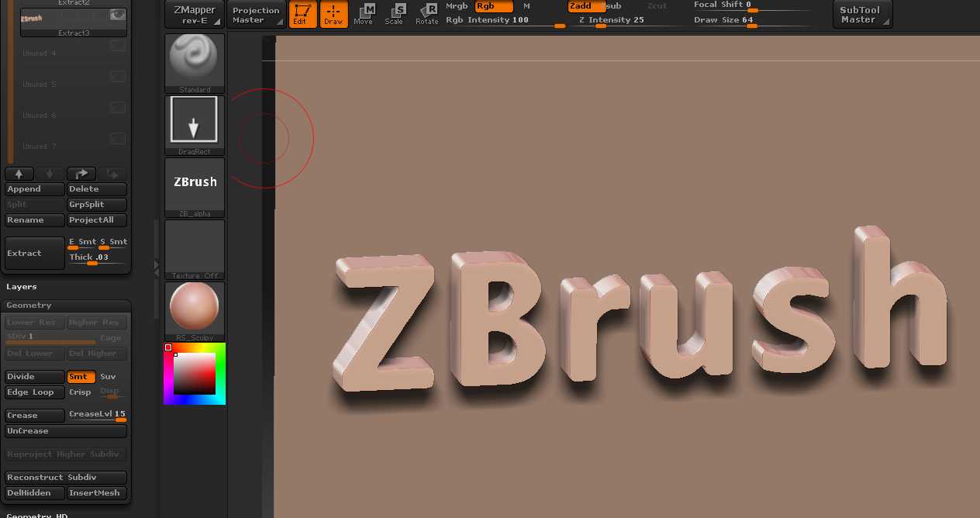The height and width of the screenshot is (518, 980).
Task: Click the curved arrow move-to-bottom subtool icon
Action: (112, 174)
